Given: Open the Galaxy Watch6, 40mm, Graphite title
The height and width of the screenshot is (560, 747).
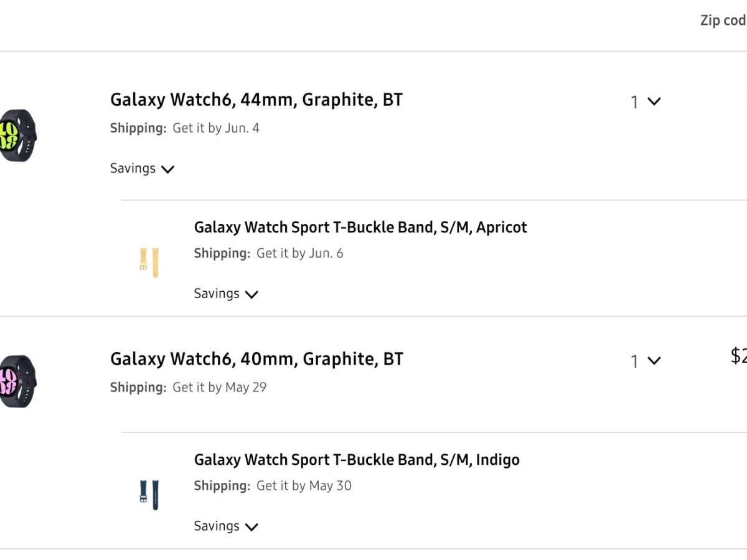Looking at the screenshot, I should (256, 359).
